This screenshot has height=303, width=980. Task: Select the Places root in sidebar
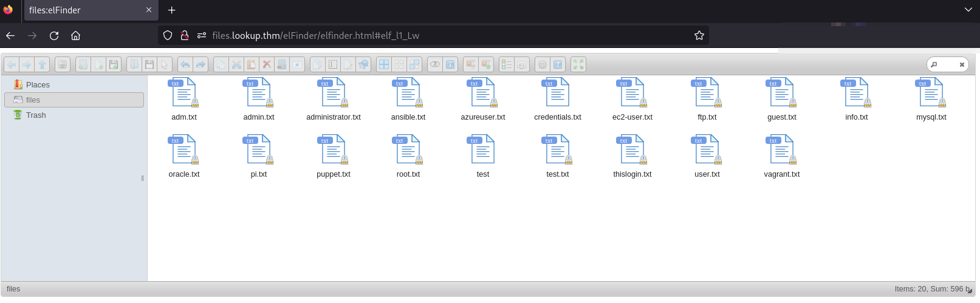click(38, 85)
